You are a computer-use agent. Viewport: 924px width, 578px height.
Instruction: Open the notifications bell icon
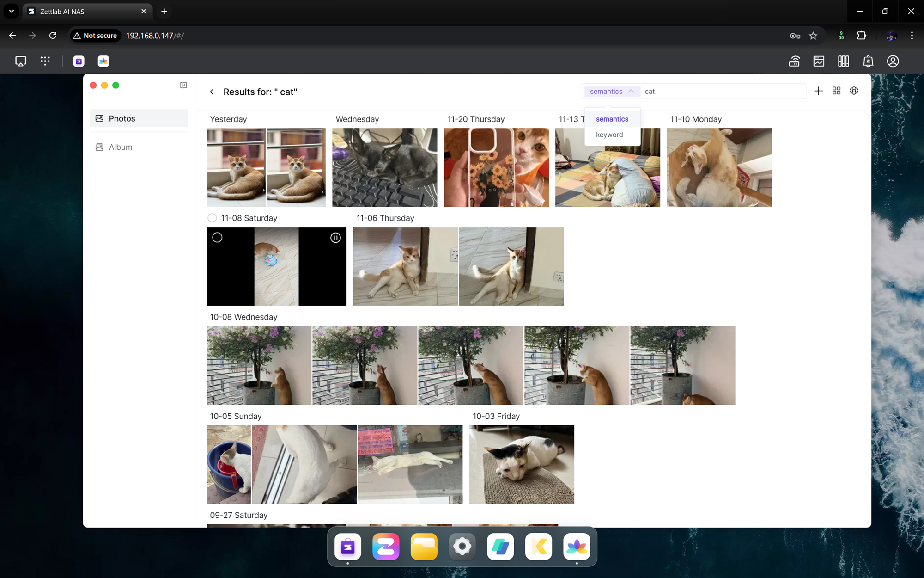868,61
